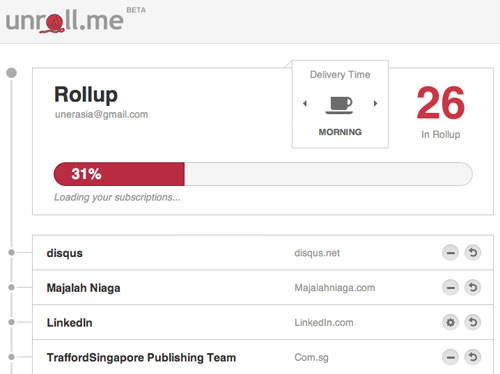Open the Majalahniaga.com domain link
This screenshot has width=500, height=374.
click(x=335, y=288)
